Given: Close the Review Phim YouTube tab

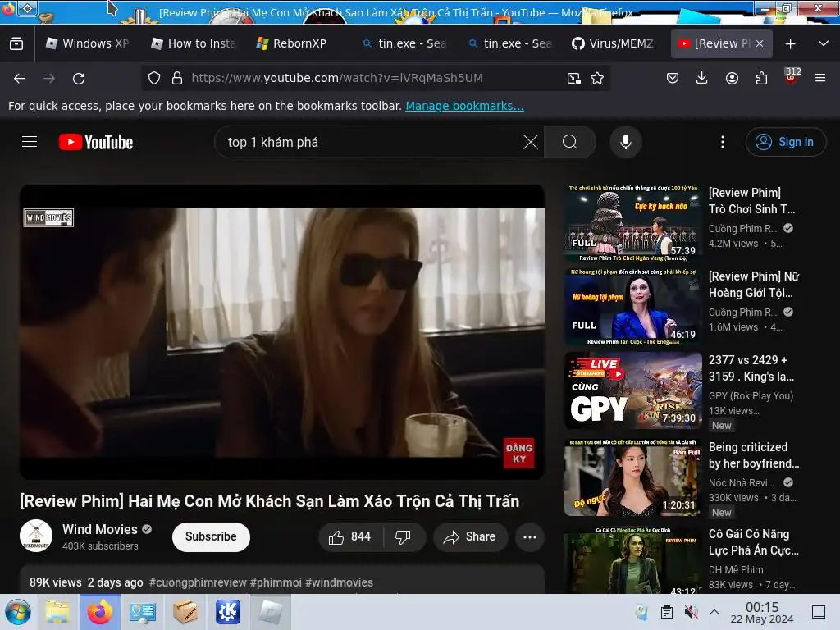Looking at the screenshot, I should (x=760, y=43).
